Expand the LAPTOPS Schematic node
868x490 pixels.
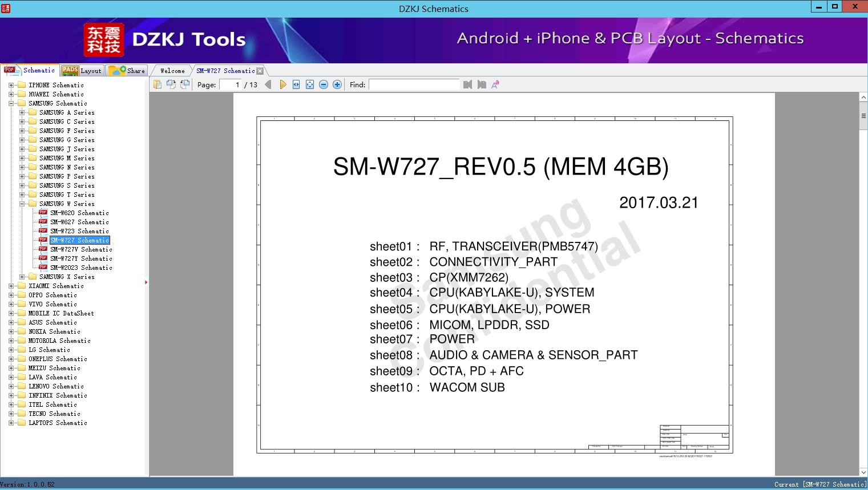pyautogui.click(x=11, y=423)
